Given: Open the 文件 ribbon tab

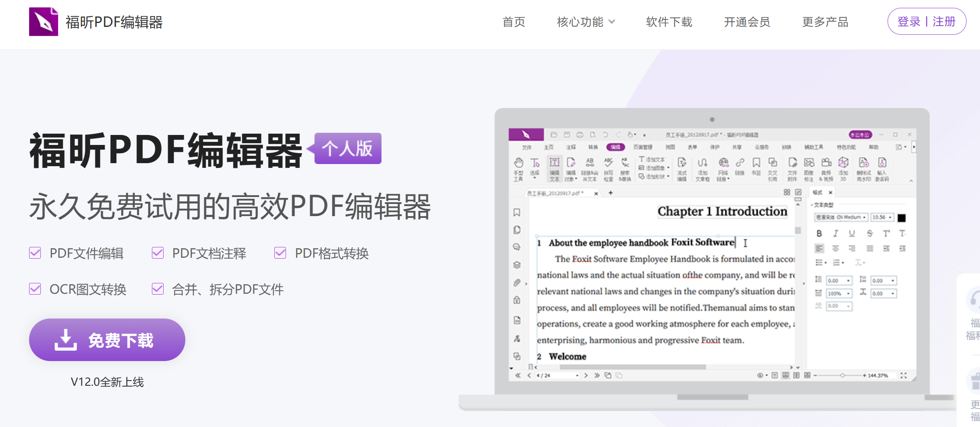Looking at the screenshot, I should tap(526, 147).
